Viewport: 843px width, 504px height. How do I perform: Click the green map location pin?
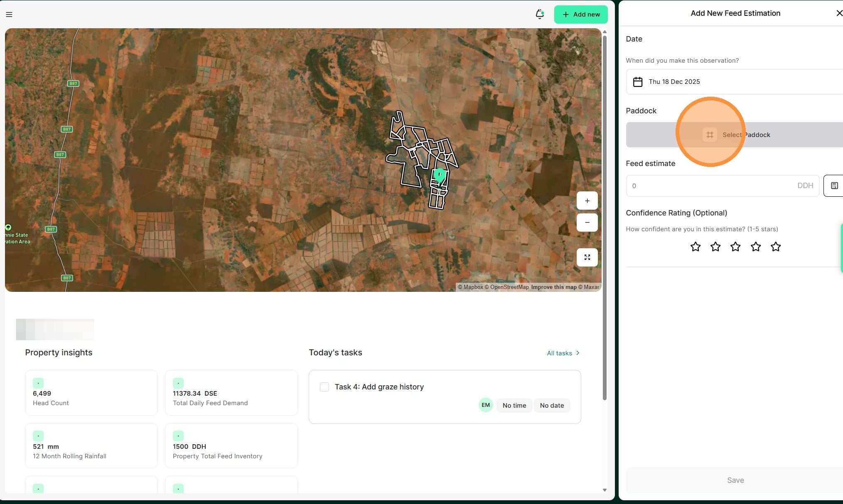[439, 175]
